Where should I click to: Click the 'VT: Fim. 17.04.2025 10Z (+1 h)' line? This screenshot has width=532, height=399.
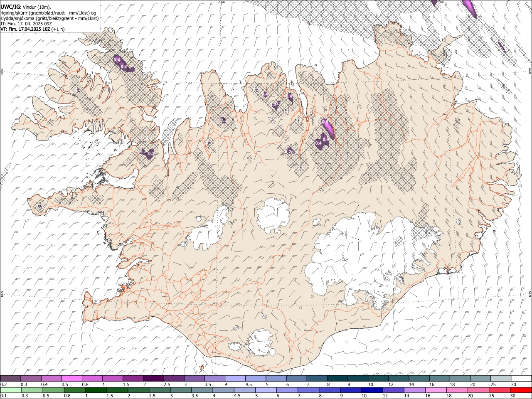tap(32, 30)
